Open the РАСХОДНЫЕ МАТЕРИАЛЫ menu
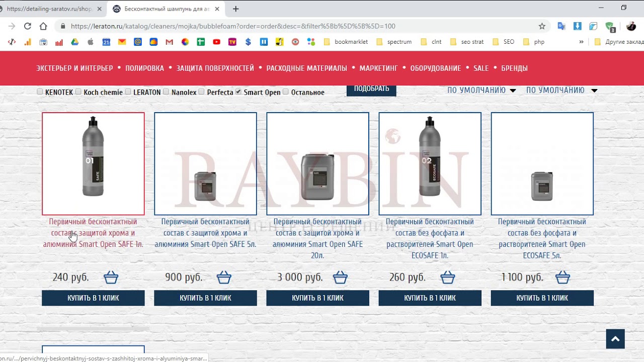Screen dimensions: 644x362 tap(307, 68)
